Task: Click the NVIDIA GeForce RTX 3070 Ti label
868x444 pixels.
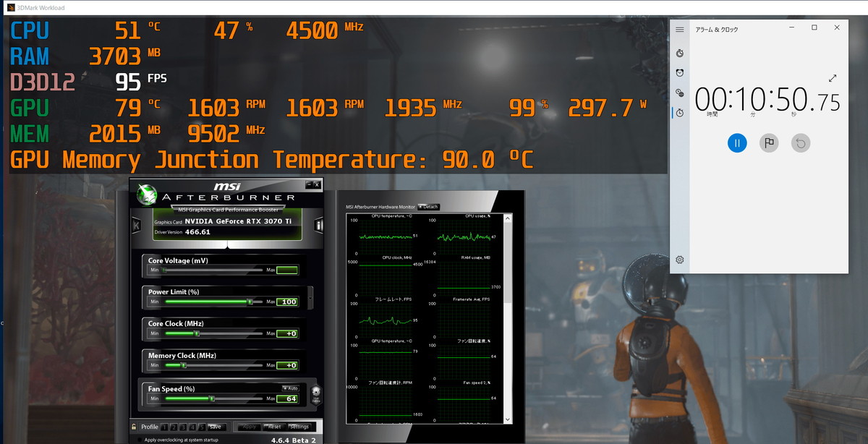Action: pos(239,221)
